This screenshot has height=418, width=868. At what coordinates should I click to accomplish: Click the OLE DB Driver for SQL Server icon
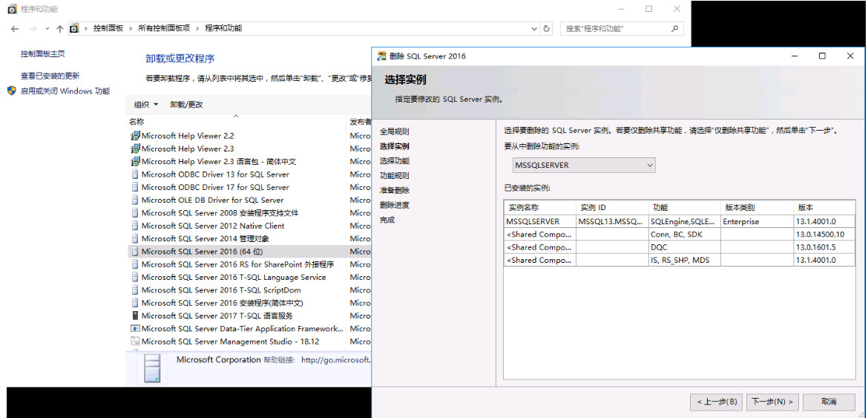(135, 200)
